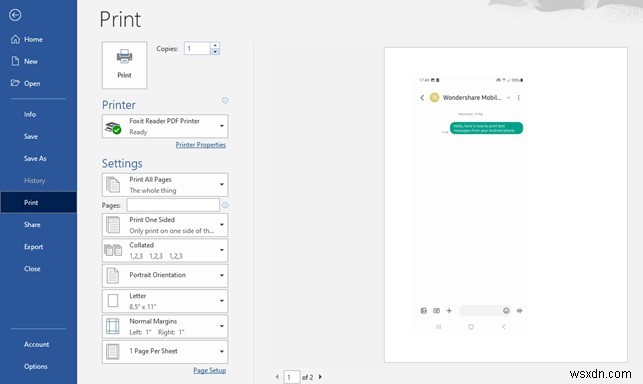Click the Pages range input field
Image resolution: width=643 pixels, height=384 pixels.
173,205
